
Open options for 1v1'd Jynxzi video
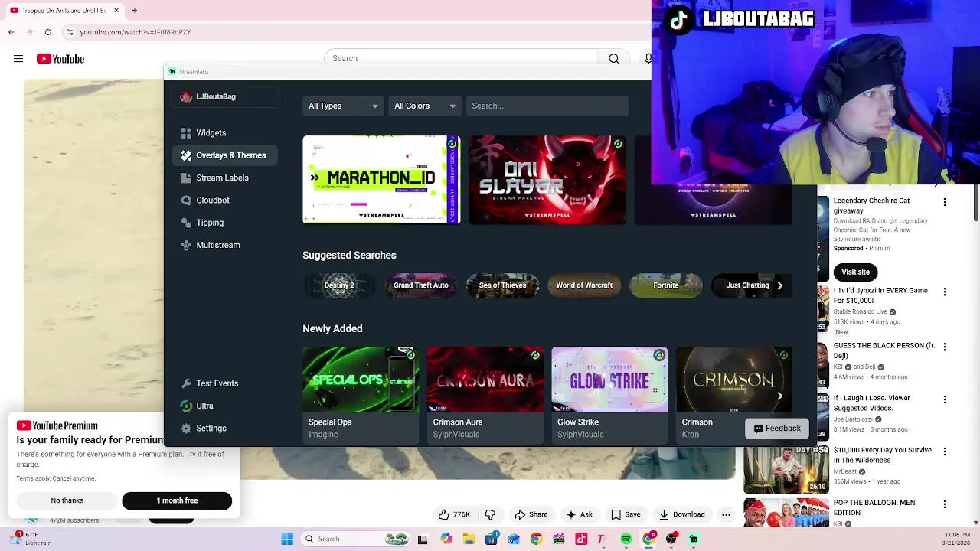945,292
